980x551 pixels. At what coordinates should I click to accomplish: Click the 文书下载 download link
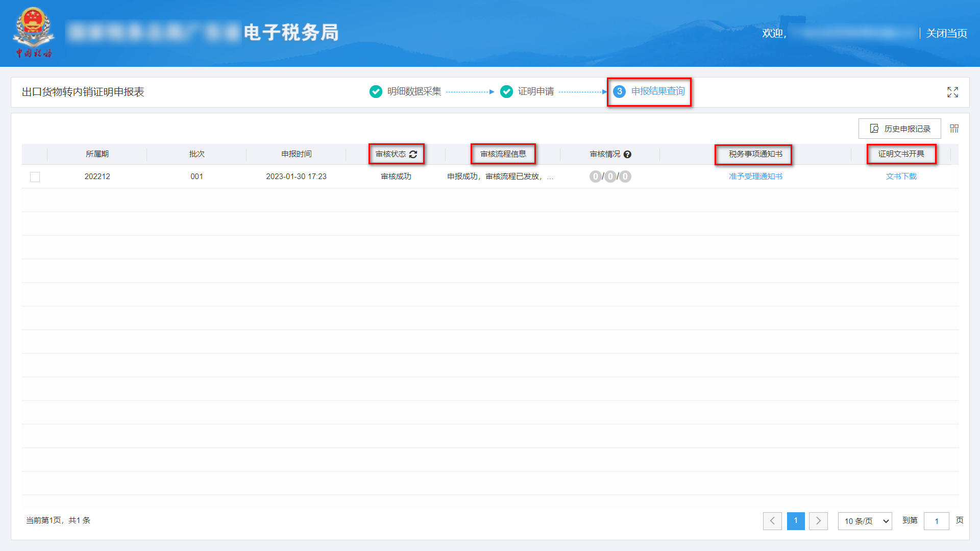(901, 177)
